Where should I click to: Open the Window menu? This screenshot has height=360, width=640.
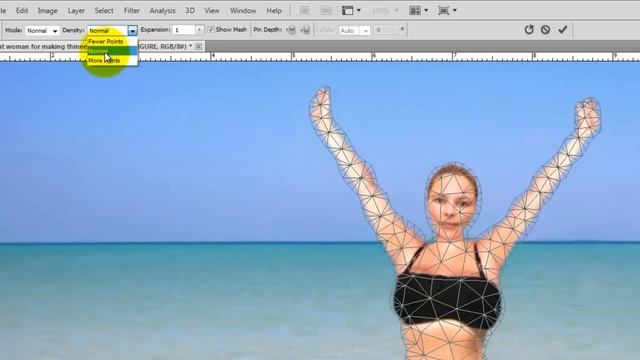[243, 11]
